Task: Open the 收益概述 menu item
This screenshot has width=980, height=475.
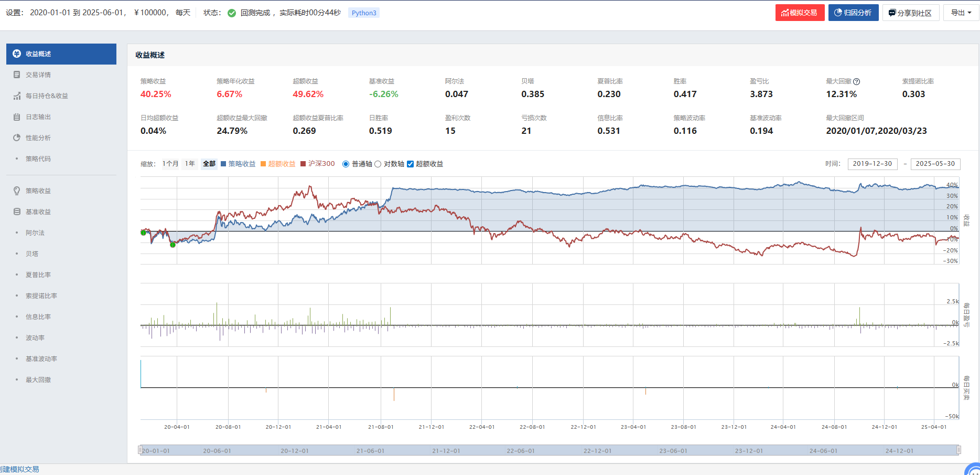Action: (x=61, y=54)
